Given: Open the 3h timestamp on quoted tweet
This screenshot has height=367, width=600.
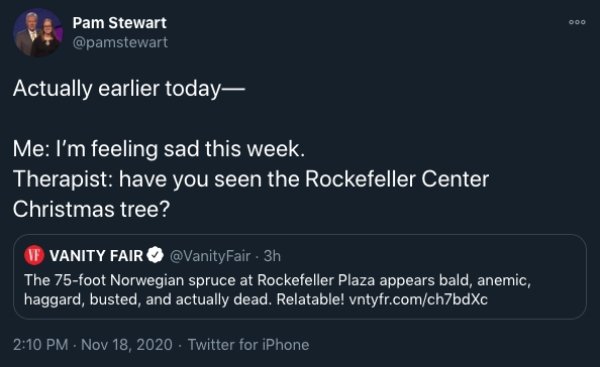Looking at the screenshot, I should (272, 256).
